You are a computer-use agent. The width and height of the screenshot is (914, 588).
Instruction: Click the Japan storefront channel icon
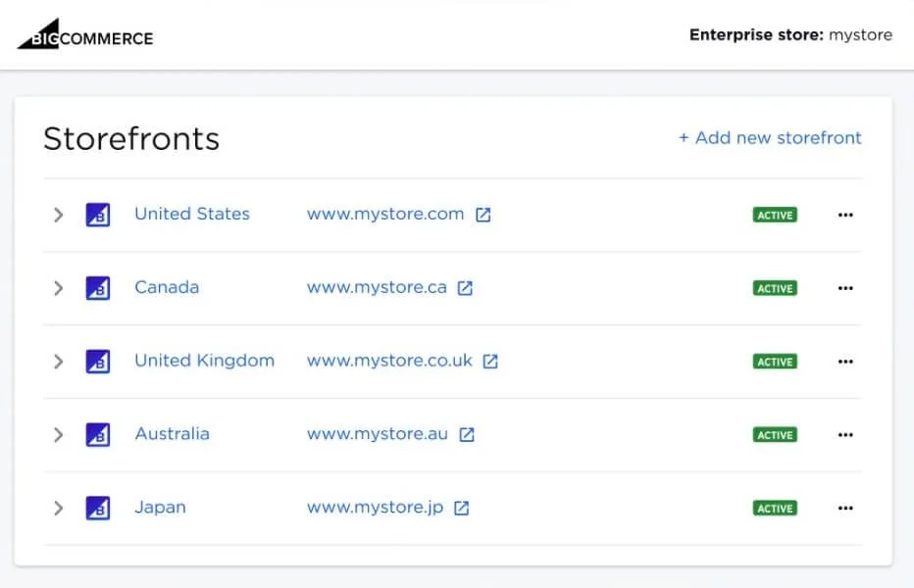click(x=98, y=509)
